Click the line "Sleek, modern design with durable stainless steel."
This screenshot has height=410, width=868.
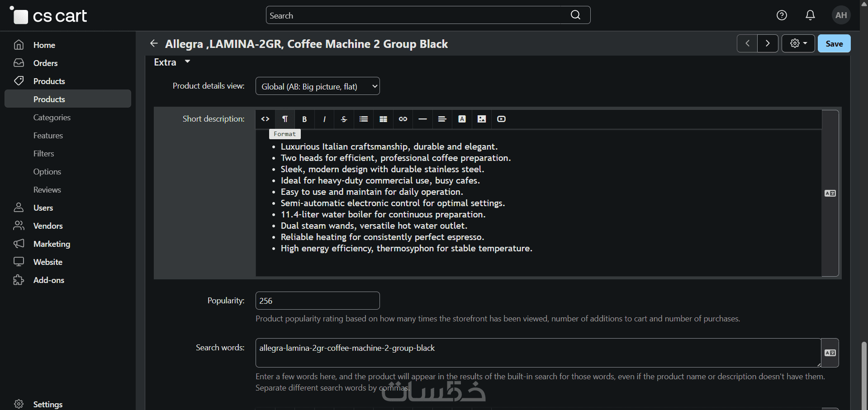382,169
